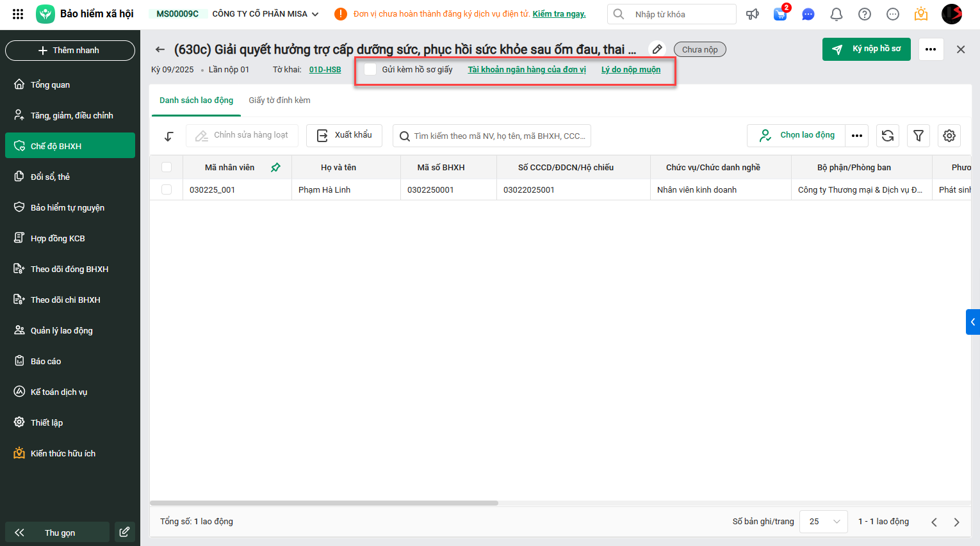Open Đổi sổ, thẻ menu item

point(70,177)
